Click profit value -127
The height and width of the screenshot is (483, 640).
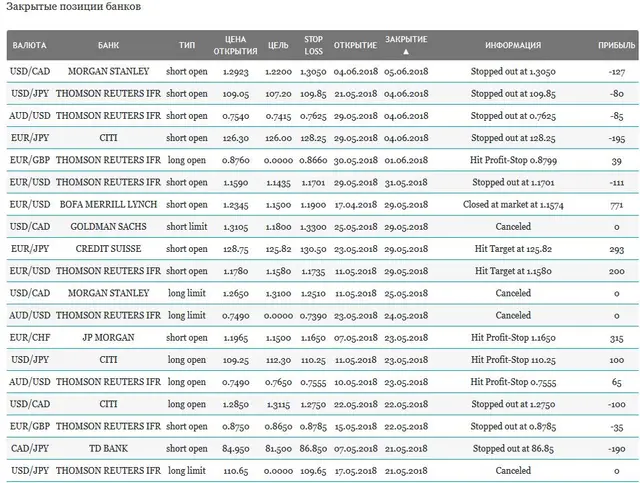coord(616,72)
